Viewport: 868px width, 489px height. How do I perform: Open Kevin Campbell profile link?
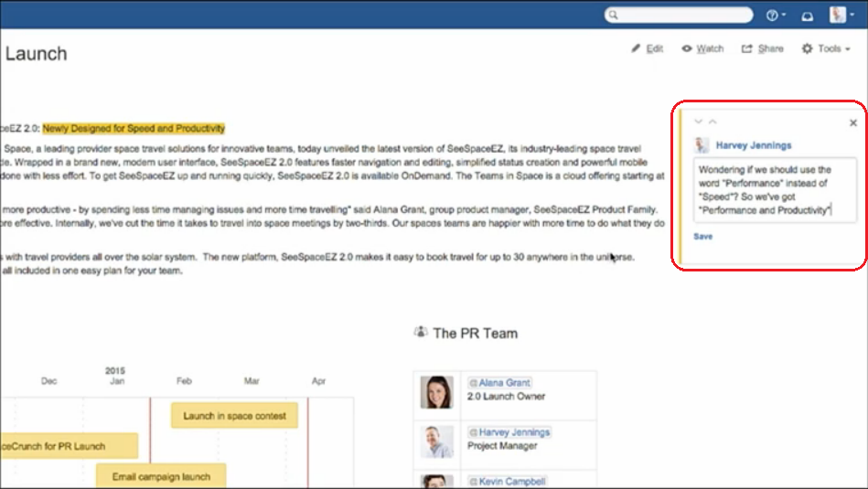pos(511,482)
